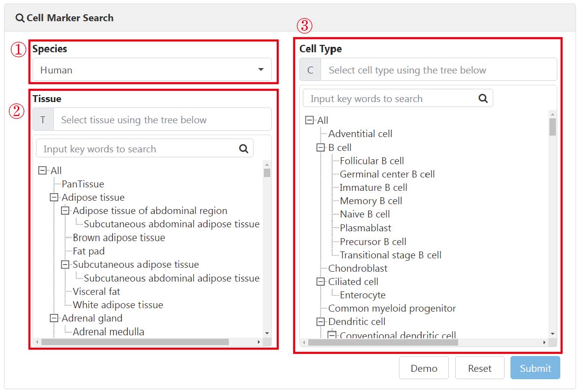
Task: Submit the cell marker search
Action: pyautogui.click(x=535, y=368)
